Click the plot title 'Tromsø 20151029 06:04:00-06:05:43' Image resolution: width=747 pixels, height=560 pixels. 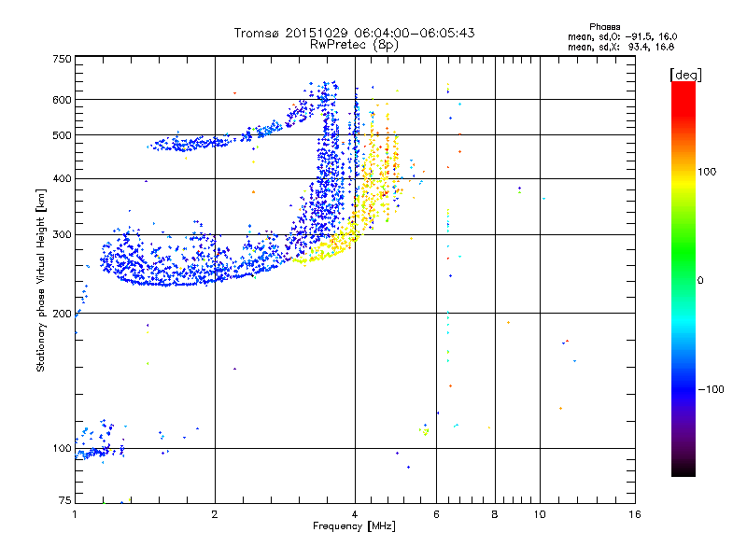click(354, 33)
